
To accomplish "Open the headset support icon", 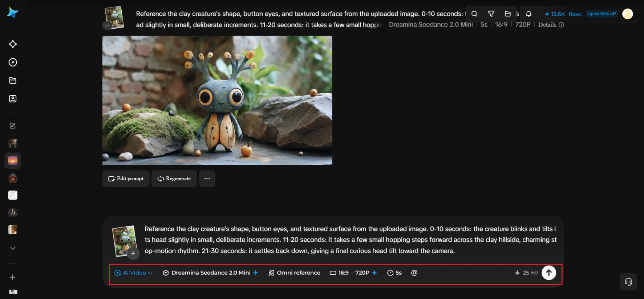I will pyautogui.click(x=628, y=282).
